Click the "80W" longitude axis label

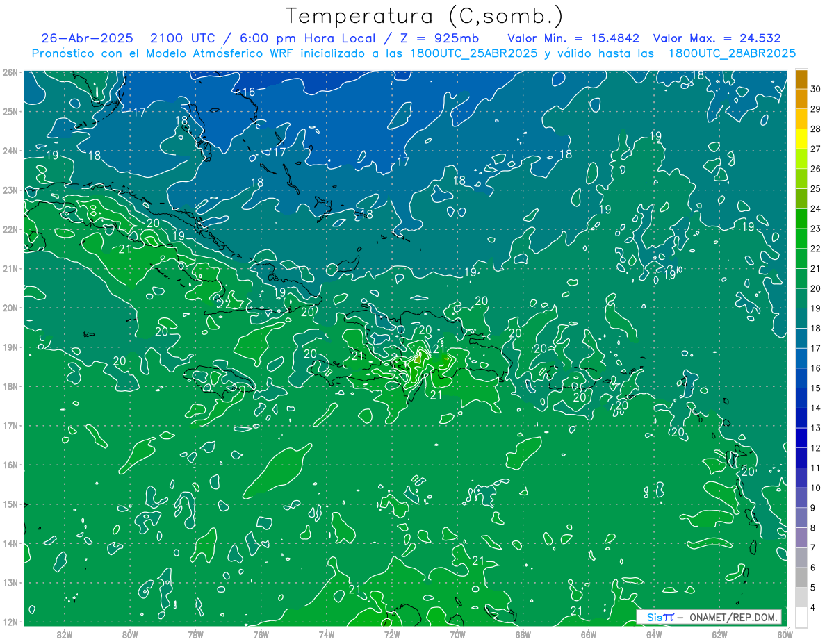tap(130, 634)
